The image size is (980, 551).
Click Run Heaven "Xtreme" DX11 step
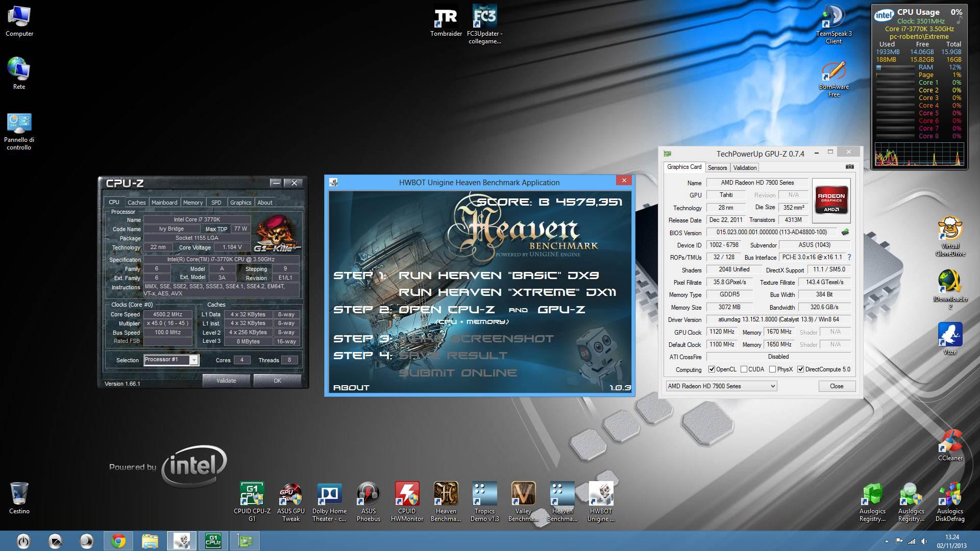[507, 292]
